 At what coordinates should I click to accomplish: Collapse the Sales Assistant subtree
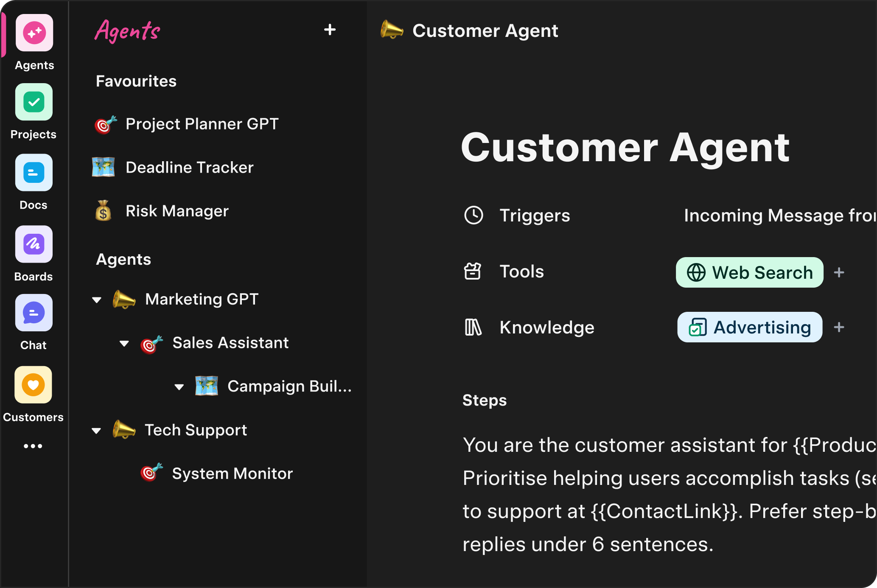click(x=124, y=344)
